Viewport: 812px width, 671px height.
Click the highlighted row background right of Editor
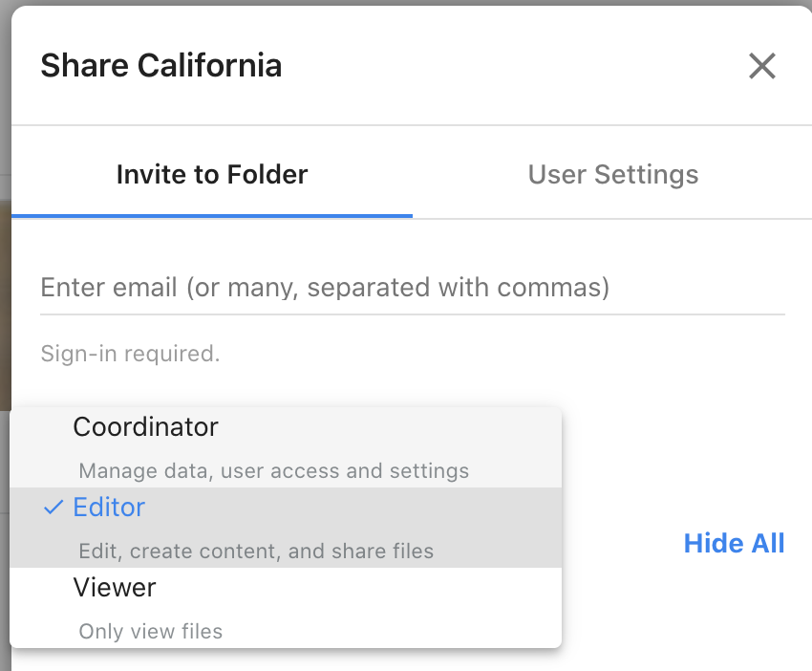click(382, 508)
